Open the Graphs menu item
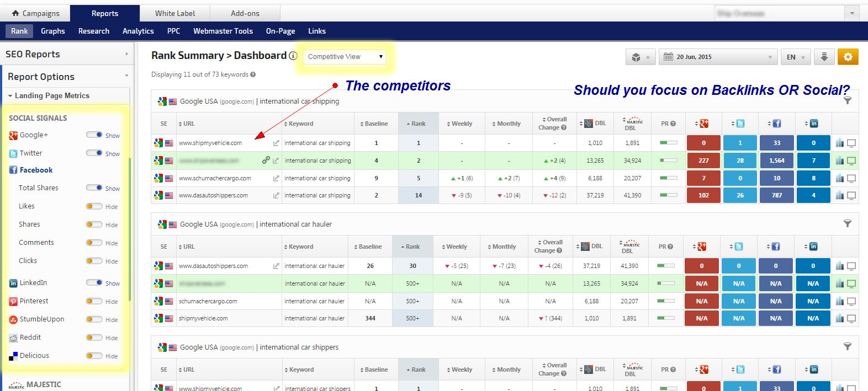 pos(53,31)
